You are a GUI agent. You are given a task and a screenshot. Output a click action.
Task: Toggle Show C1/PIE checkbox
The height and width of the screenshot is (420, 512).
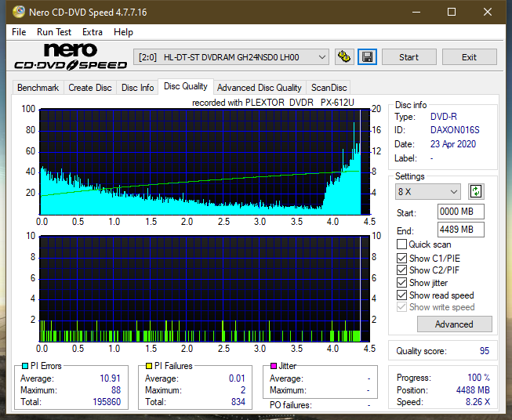click(x=401, y=258)
